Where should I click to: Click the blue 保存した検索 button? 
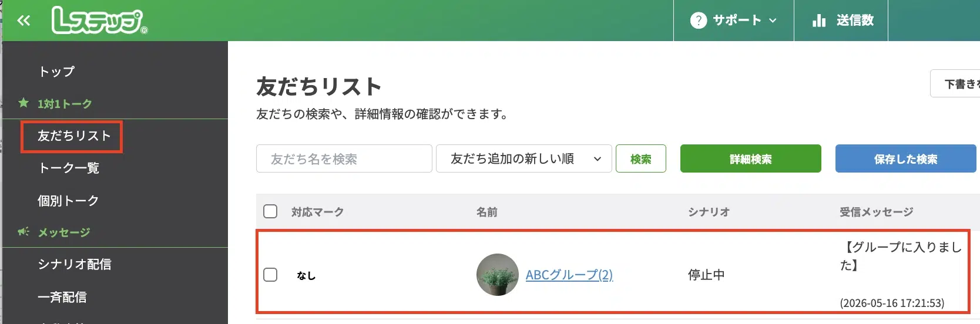coord(906,158)
